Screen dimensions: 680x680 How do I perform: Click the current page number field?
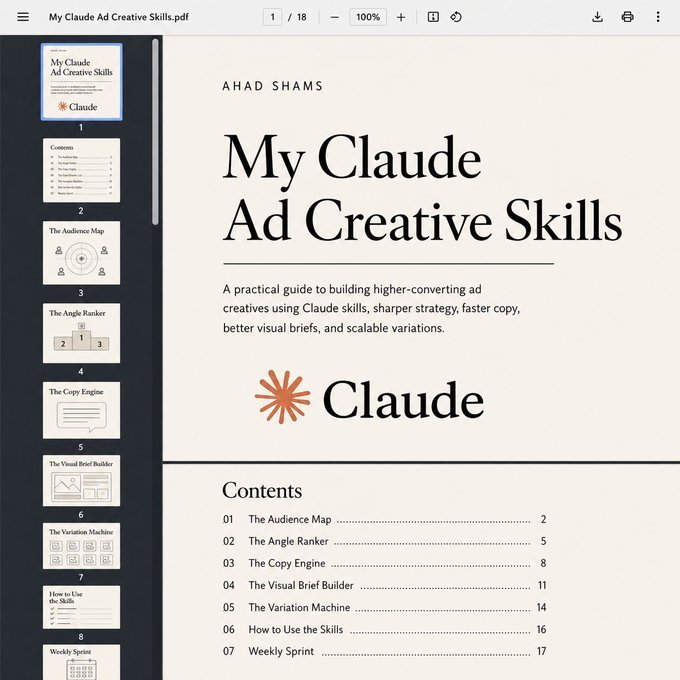[x=272, y=17]
